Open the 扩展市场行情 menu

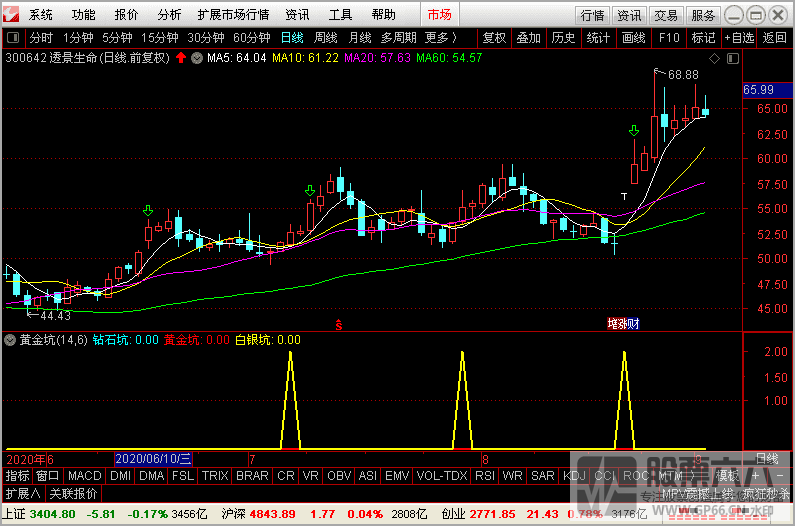pos(233,15)
